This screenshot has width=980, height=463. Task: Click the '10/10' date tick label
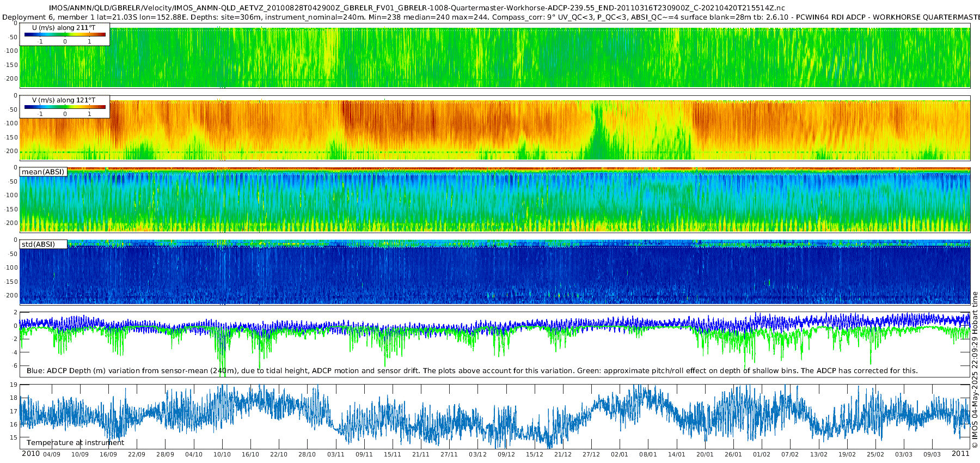pos(222,454)
